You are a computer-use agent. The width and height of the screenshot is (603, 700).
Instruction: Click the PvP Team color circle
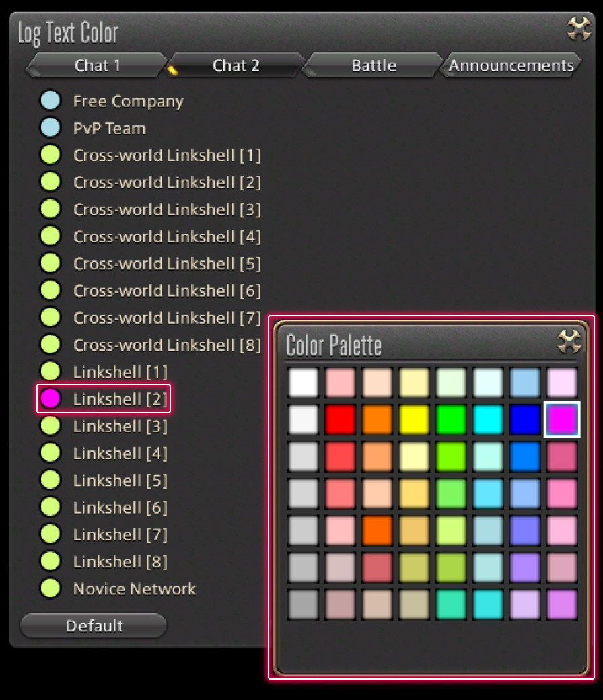pos(50,128)
